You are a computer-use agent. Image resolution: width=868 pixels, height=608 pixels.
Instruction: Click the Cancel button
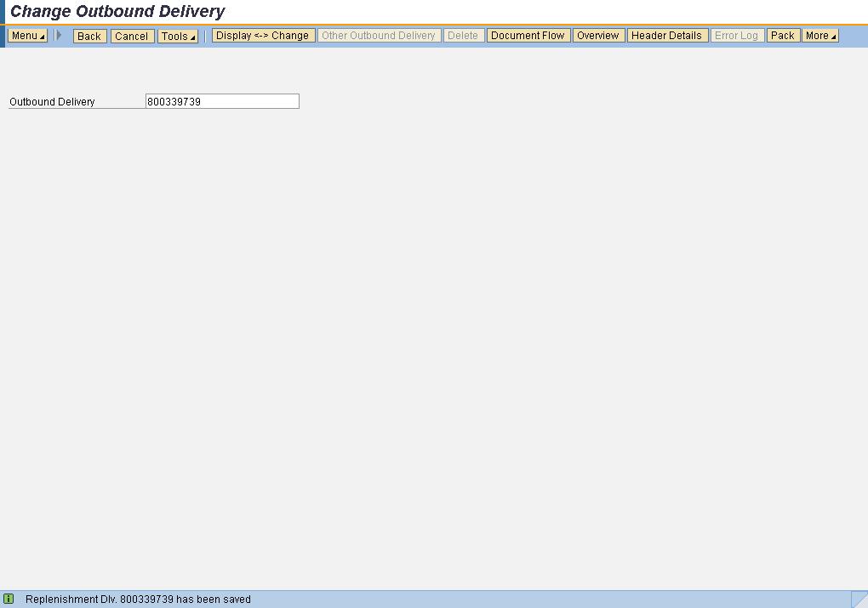[132, 36]
